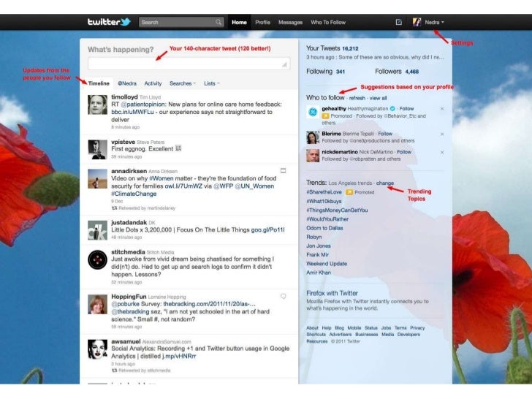Click Nedra's profile avatar in top bar
Image resolution: width=532 pixels, height=399 pixels.
[417, 22]
